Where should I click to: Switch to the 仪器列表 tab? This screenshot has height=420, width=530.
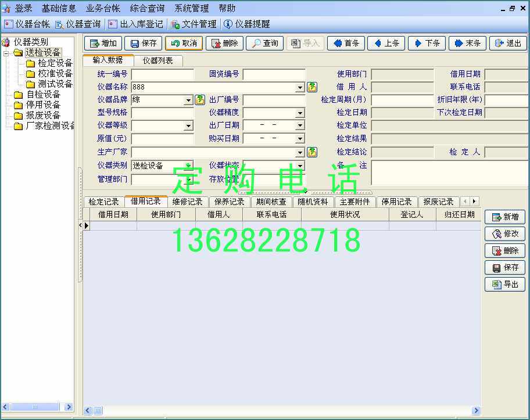[157, 61]
